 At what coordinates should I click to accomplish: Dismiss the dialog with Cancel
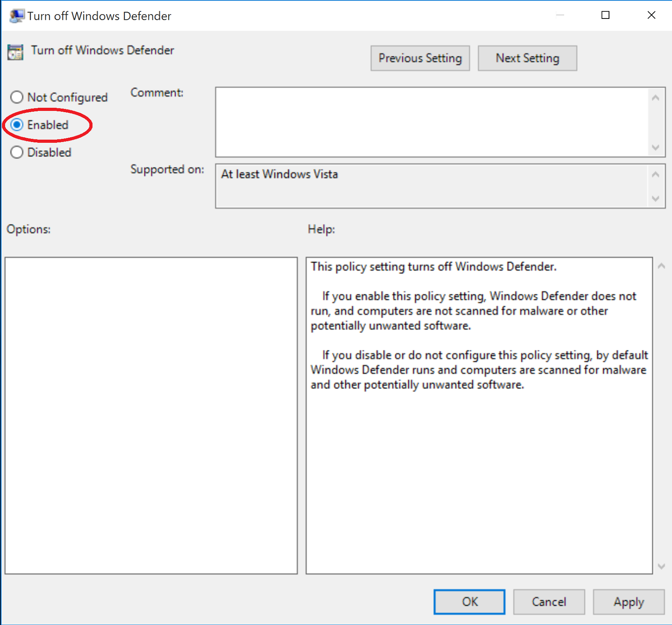[x=549, y=601]
